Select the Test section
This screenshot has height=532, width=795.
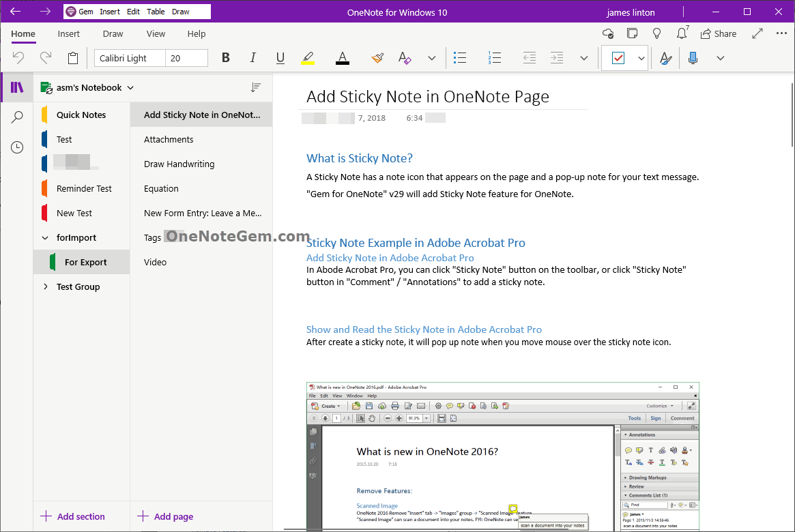[x=82, y=139]
